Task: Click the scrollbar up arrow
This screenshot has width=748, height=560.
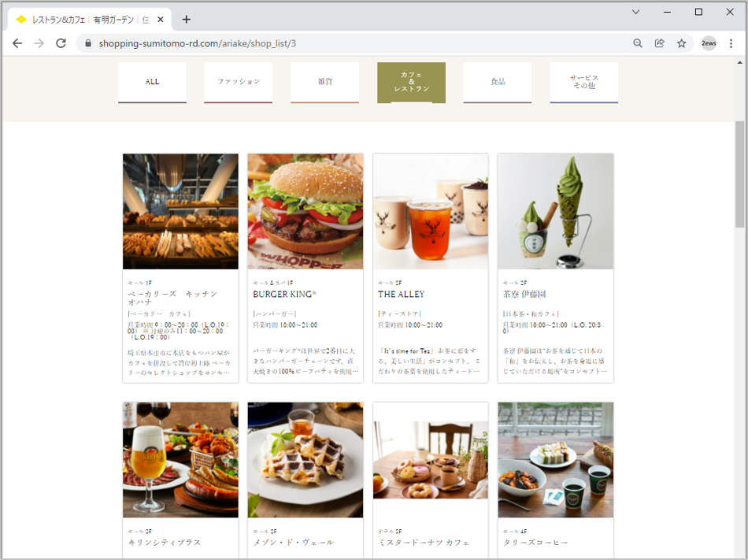Action: [x=740, y=62]
